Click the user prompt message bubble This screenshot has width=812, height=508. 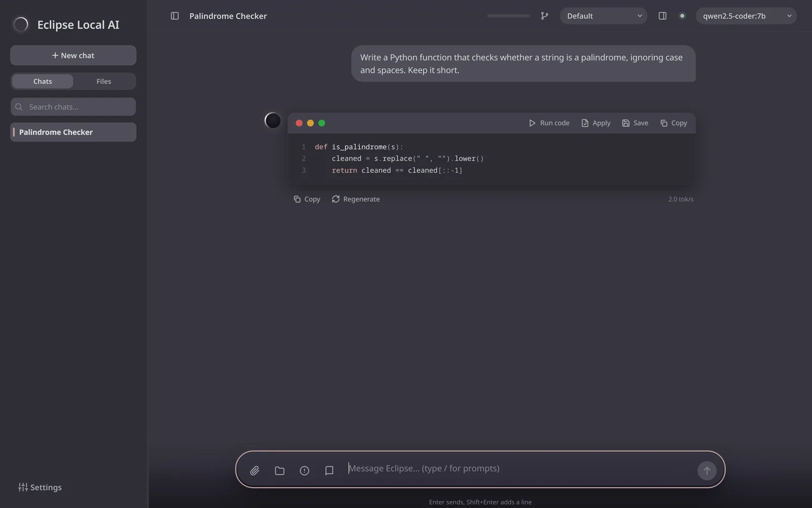(x=523, y=63)
